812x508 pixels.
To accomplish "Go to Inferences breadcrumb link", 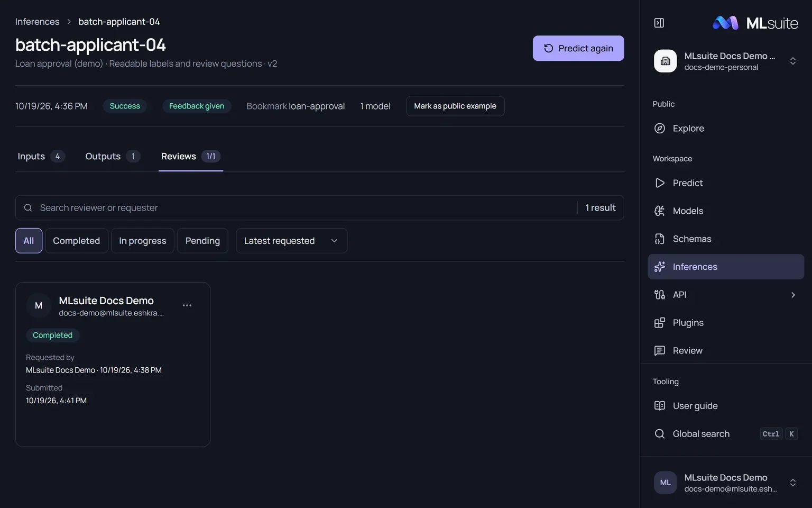I will 37,22.
